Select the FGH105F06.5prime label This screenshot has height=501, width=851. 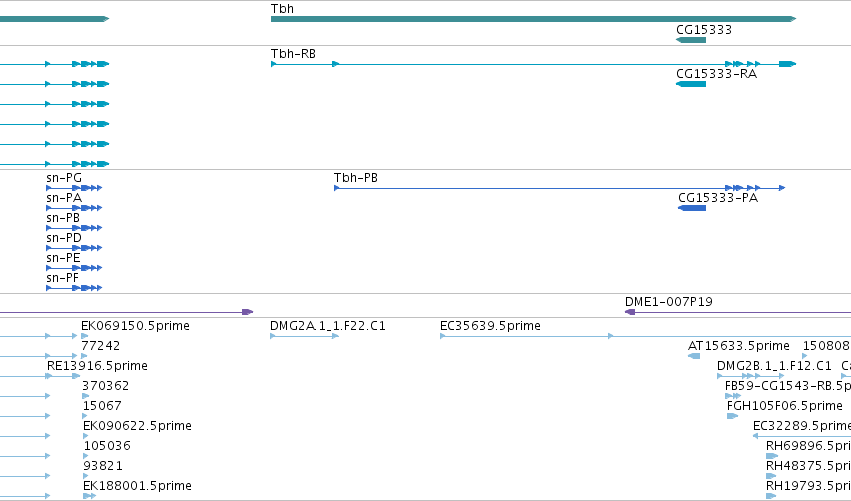[x=785, y=406]
